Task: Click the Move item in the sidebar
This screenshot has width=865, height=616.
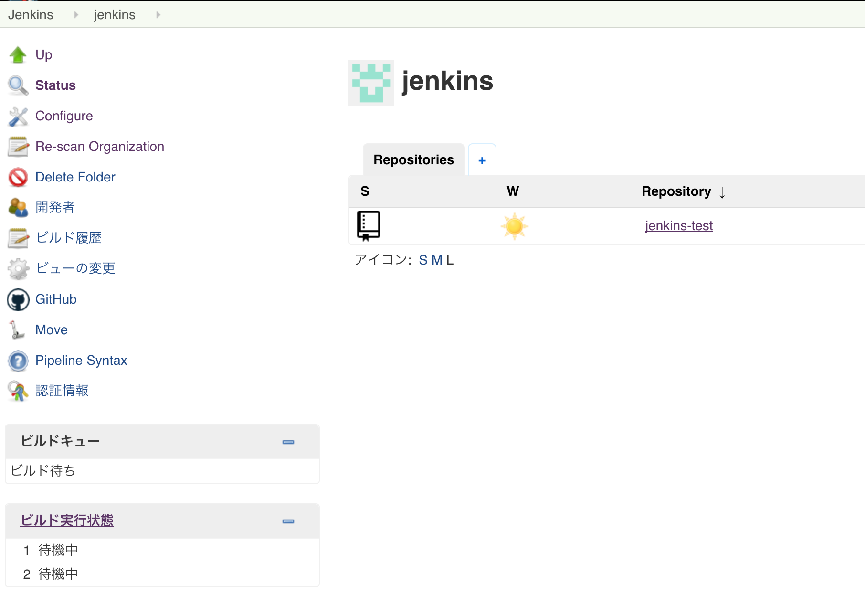Action: tap(51, 329)
